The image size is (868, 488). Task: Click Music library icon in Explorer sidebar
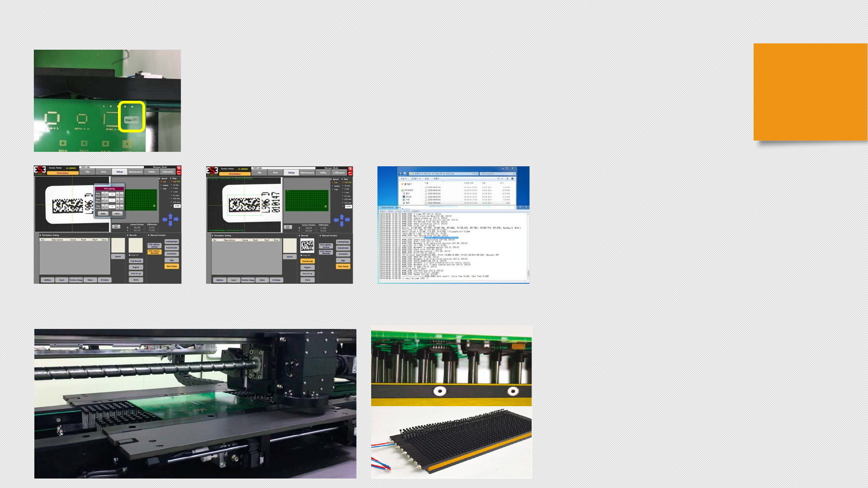tap(404, 203)
